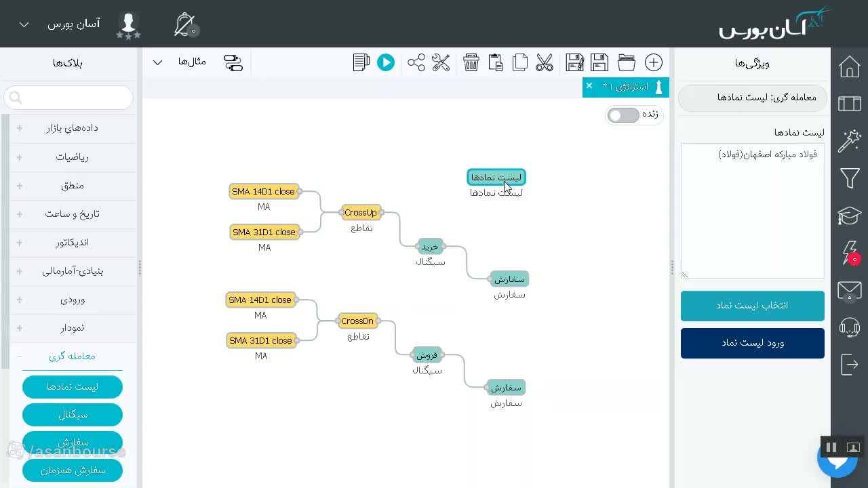Image resolution: width=868 pixels, height=488 pixels.
Task: Click the share icon in toolbar
Action: [416, 62]
